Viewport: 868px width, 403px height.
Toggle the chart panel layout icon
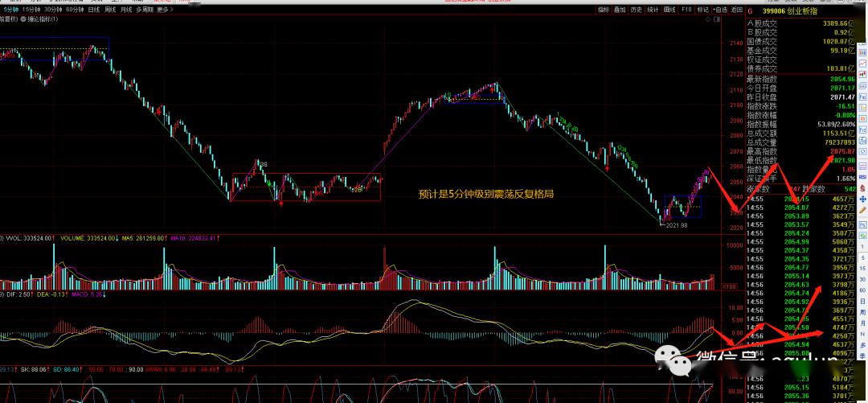(717, 19)
